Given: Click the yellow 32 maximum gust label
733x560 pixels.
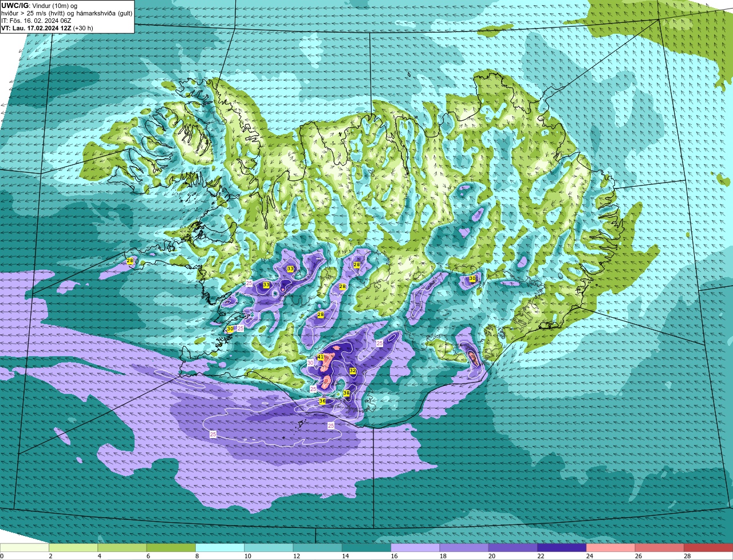Looking at the screenshot, I should pos(353,371).
